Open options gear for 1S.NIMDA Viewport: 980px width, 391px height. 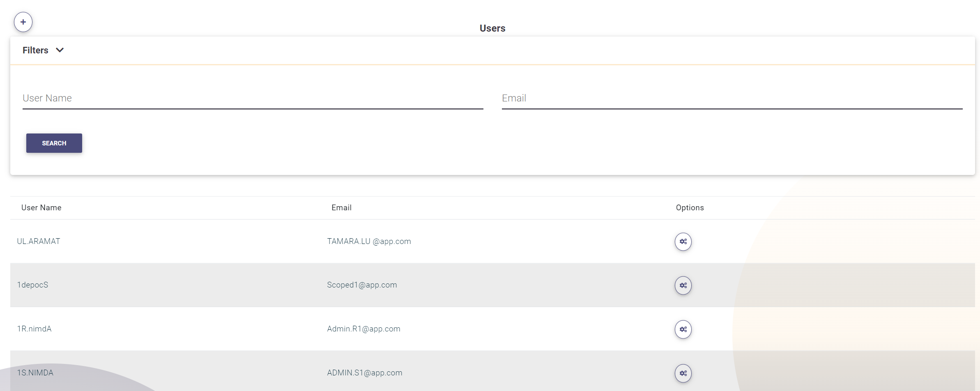[x=683, y=373]
